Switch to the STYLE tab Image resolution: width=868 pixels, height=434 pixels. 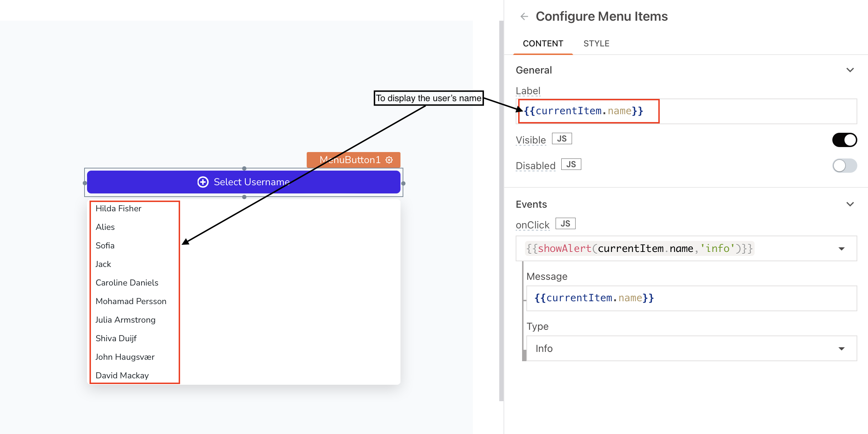596,43
